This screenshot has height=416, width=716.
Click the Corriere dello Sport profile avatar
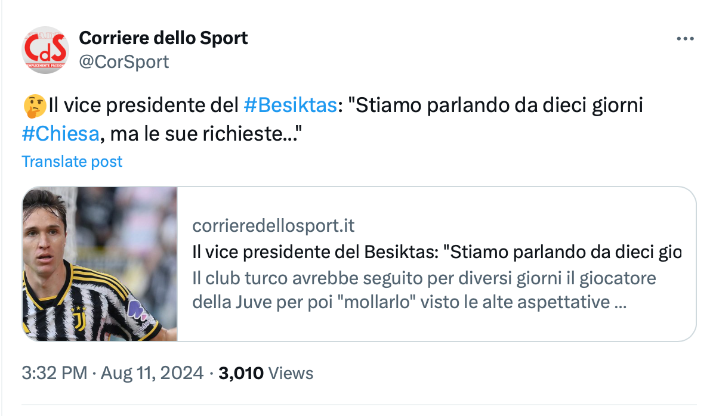click(x=45, y=49)
